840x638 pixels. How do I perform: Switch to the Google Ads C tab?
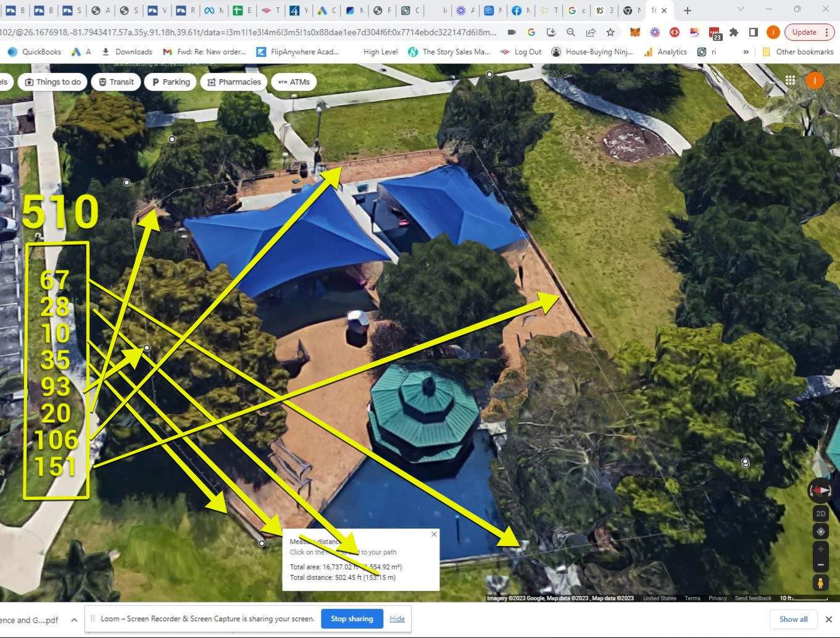tap(326, 10)
